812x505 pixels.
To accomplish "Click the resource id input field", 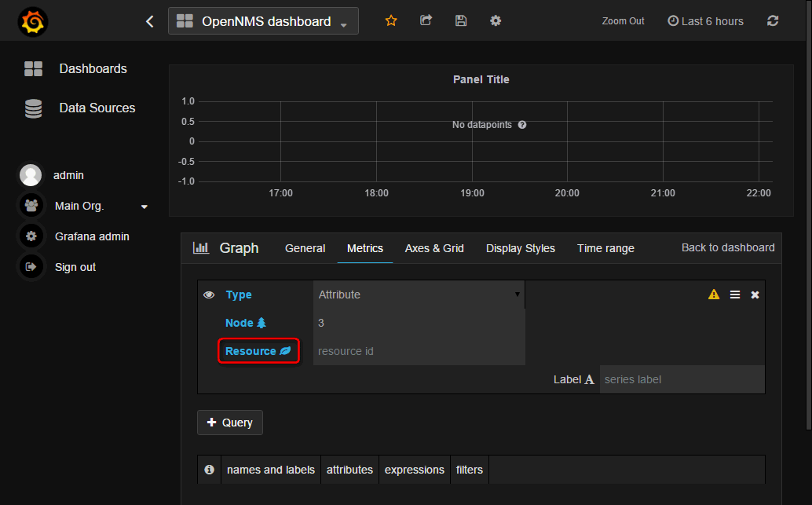I will coord(419,351).
